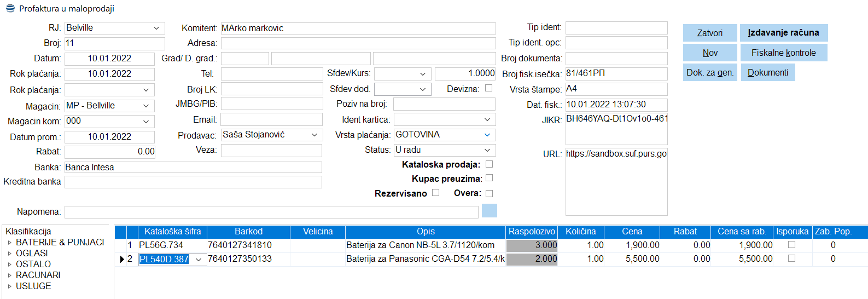Toggle Isporuka for the Canon battery row
The image size is (868, 299).
(791, 245)
